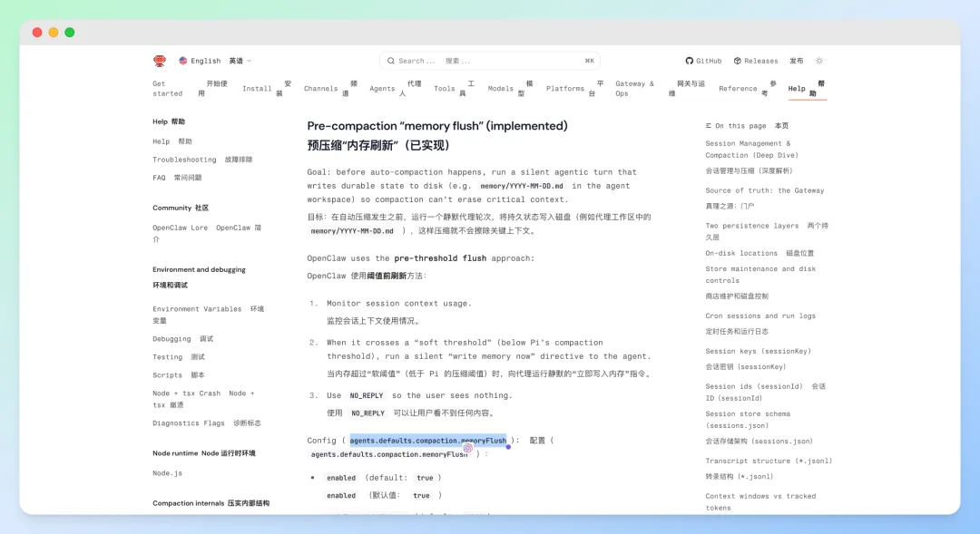Click the pink floating icon under highlighted text
The image size is (980, 534).
click(x=468, y=448)
